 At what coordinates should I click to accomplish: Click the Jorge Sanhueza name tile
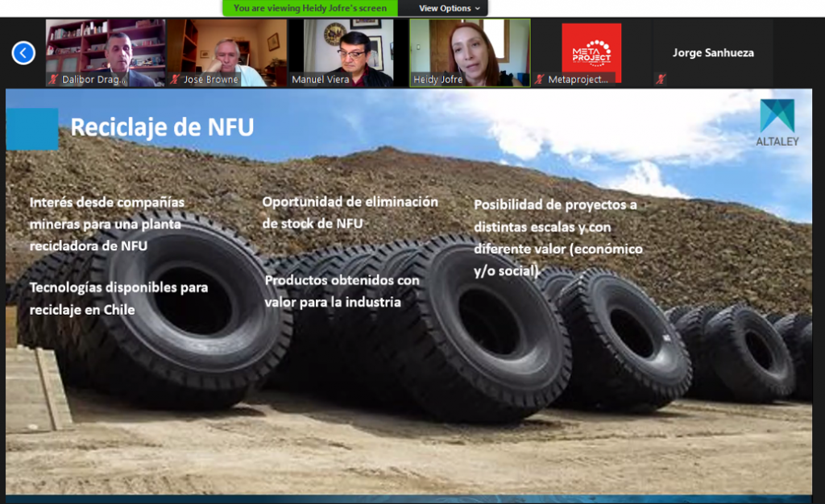[713, 53]
